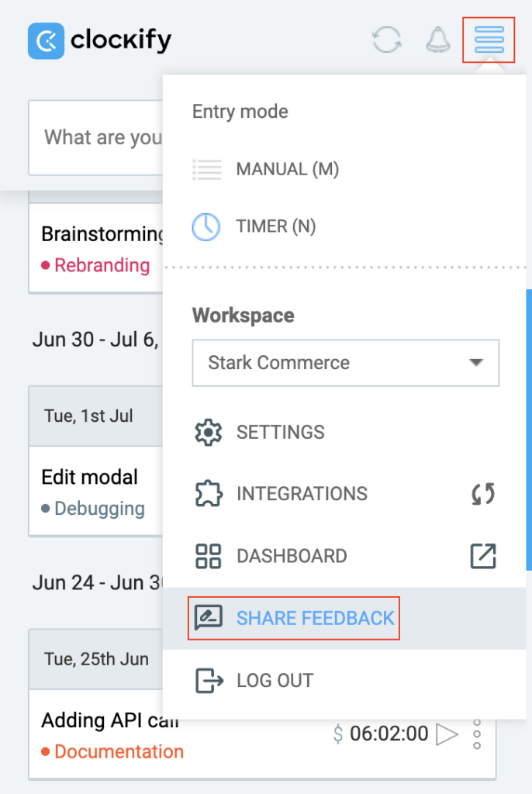The height and width of the screenshot is (794, 532).
Task: Switch entry mode to Manual
Action: pyautogui.click(x=287, y=169)
